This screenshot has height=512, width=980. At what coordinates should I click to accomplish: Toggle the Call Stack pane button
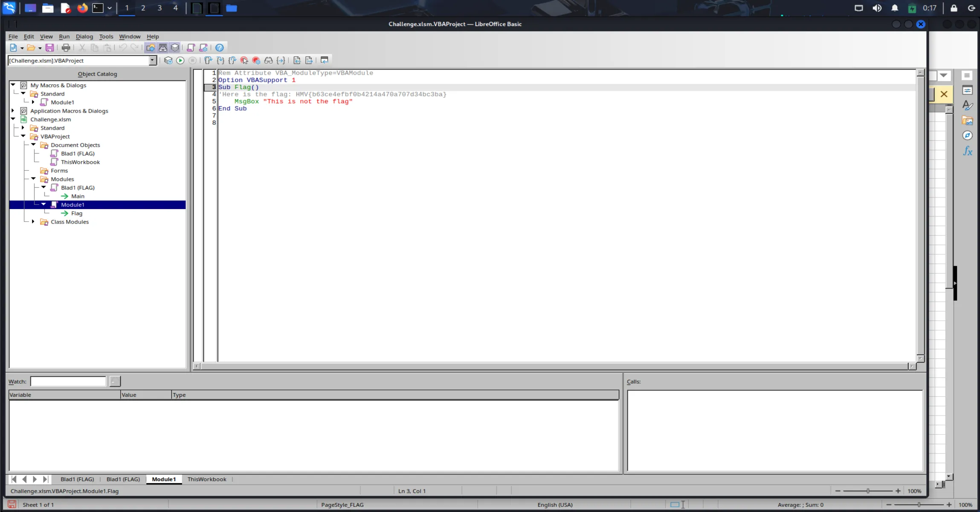pyautogui.click(x=175, y=48)
